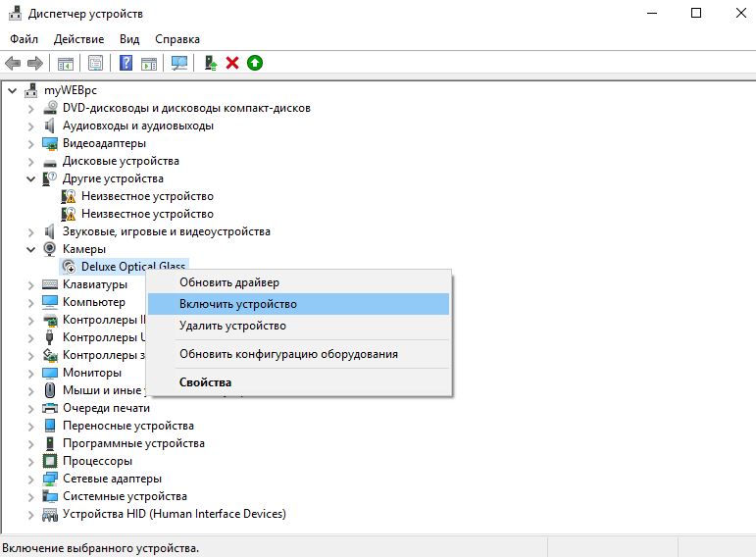Expand the Устройства HID category
This screenshot has height=557, width=756.
[x=30, y=515]
